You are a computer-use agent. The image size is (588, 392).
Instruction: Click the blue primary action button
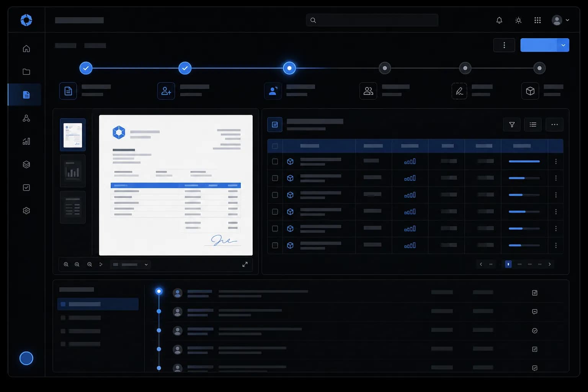coord(539,45)
